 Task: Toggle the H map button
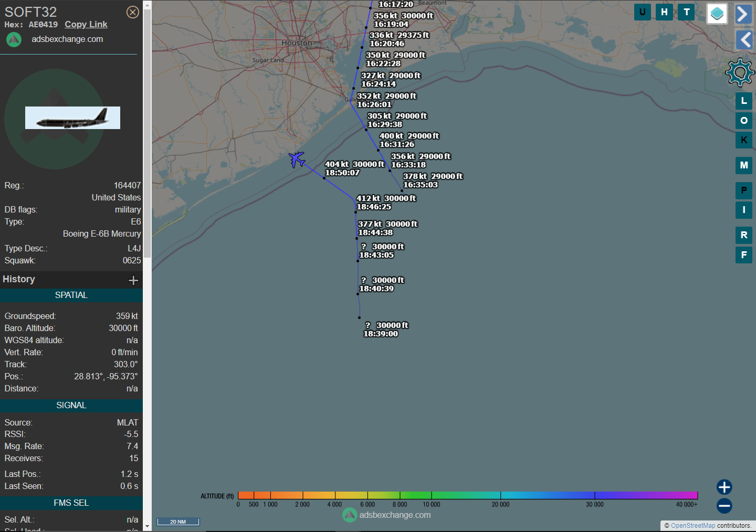click(665, 12)
